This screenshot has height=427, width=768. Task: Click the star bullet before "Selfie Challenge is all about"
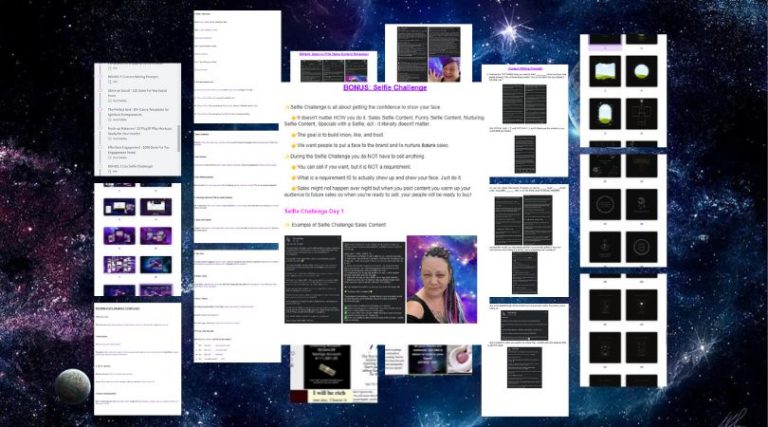click(287, 106)
